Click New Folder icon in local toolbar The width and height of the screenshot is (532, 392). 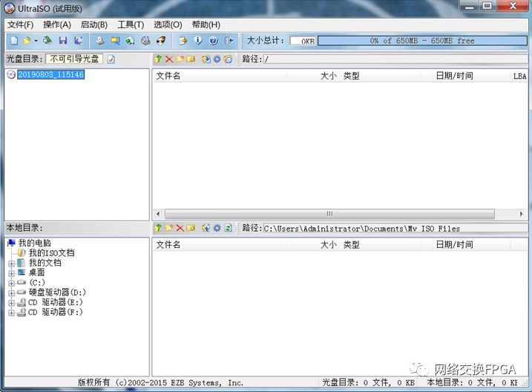(169, 228)
